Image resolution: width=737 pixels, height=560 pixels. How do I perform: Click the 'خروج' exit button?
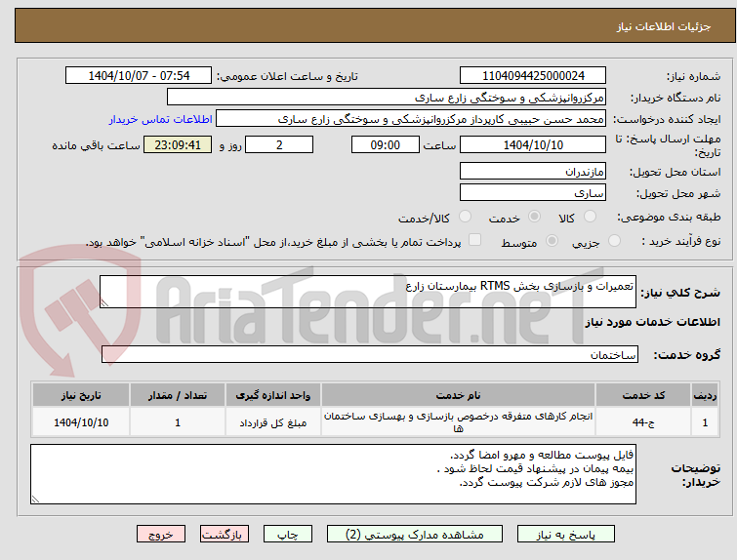[161, 535]
